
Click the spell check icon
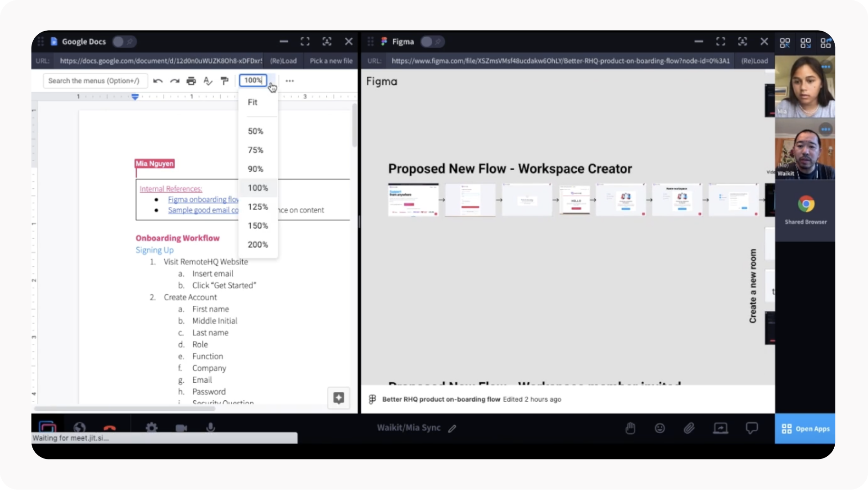pos(208,81)
